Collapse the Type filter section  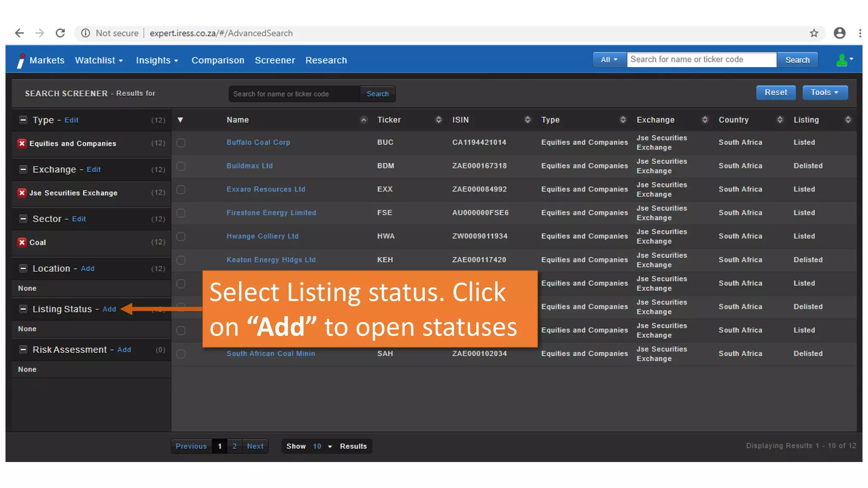[23, 120]
